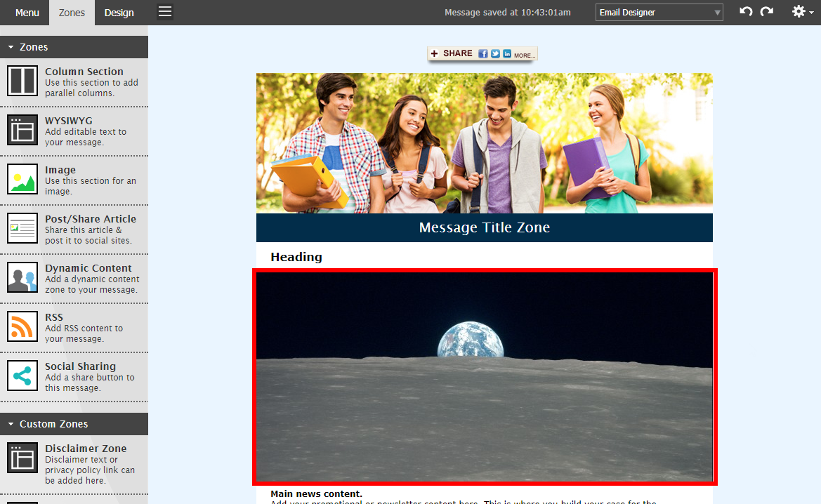
Task: Click the 'Post/Share Article' title text
Action: [x=91, y=219]
